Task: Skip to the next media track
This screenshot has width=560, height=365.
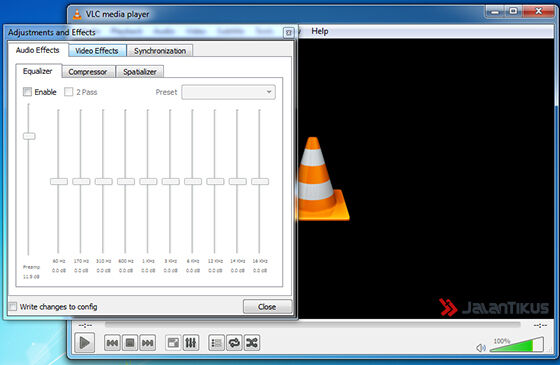Action: point(148,343)
